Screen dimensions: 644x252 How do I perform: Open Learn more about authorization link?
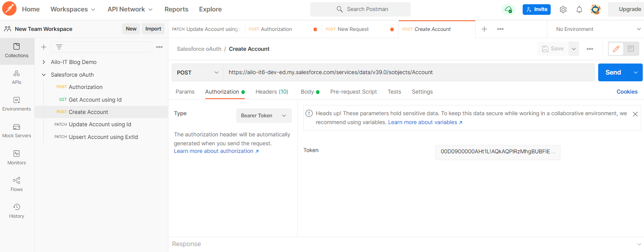[x=216, y=151]
